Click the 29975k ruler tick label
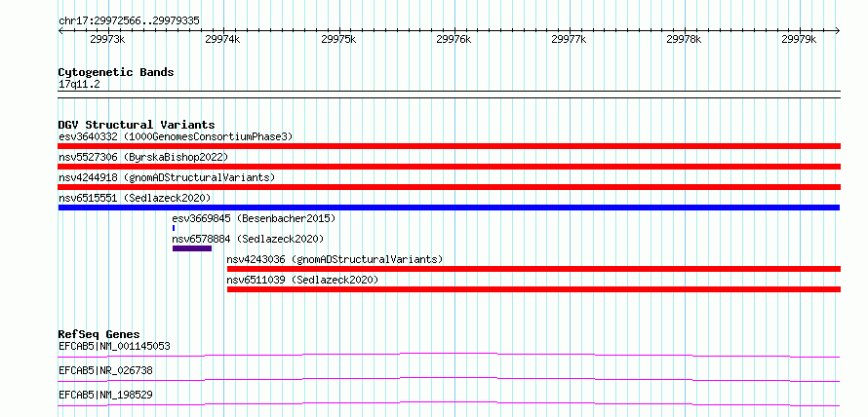The width and height of the screenshot is (868, 417). click(x=337, y=39)
